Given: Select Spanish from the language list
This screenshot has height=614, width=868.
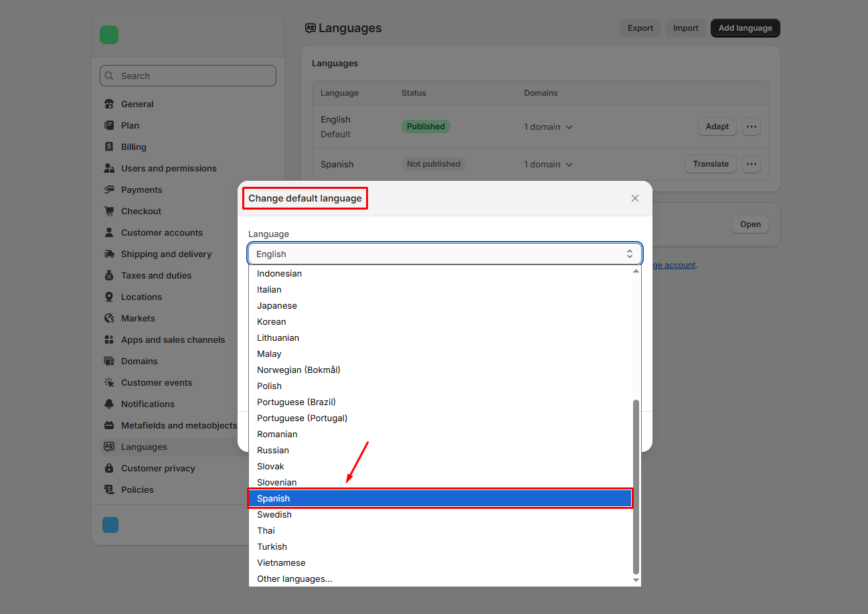Looking at the screenshot, I should point(440,498).
